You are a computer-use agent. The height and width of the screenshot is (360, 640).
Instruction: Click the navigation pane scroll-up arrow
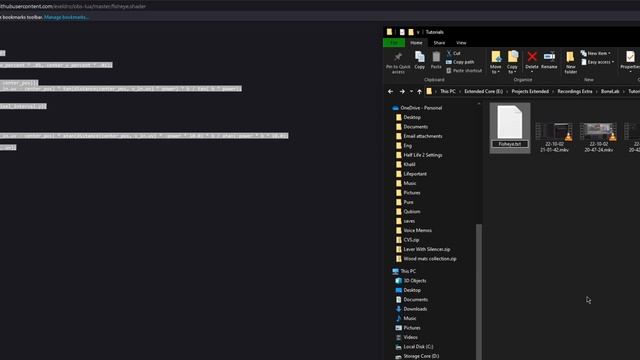[478, 104]
